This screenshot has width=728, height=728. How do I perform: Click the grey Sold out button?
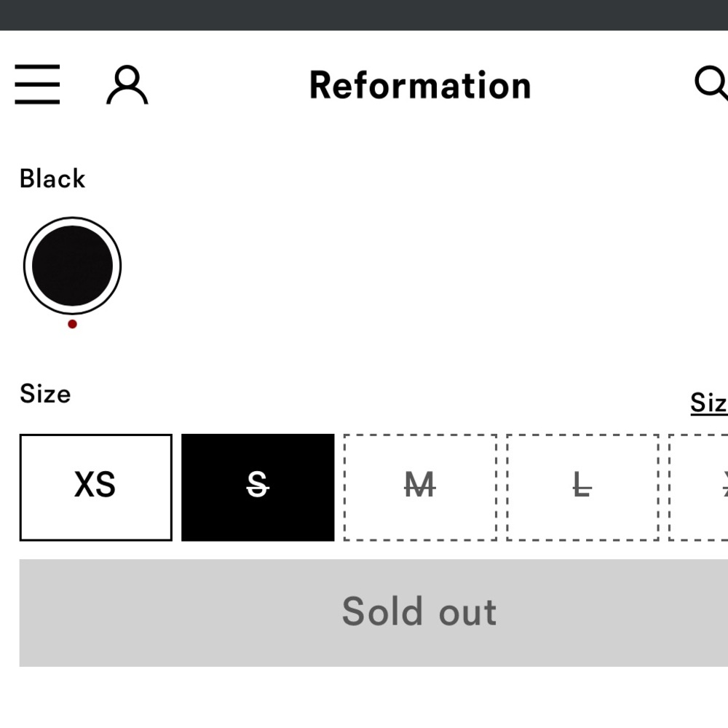pos(373,613)
